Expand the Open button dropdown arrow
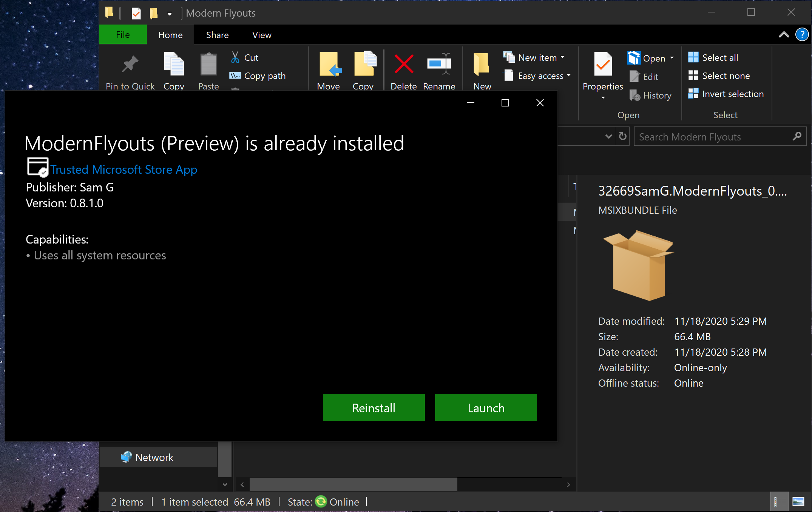 coord(672,58)
